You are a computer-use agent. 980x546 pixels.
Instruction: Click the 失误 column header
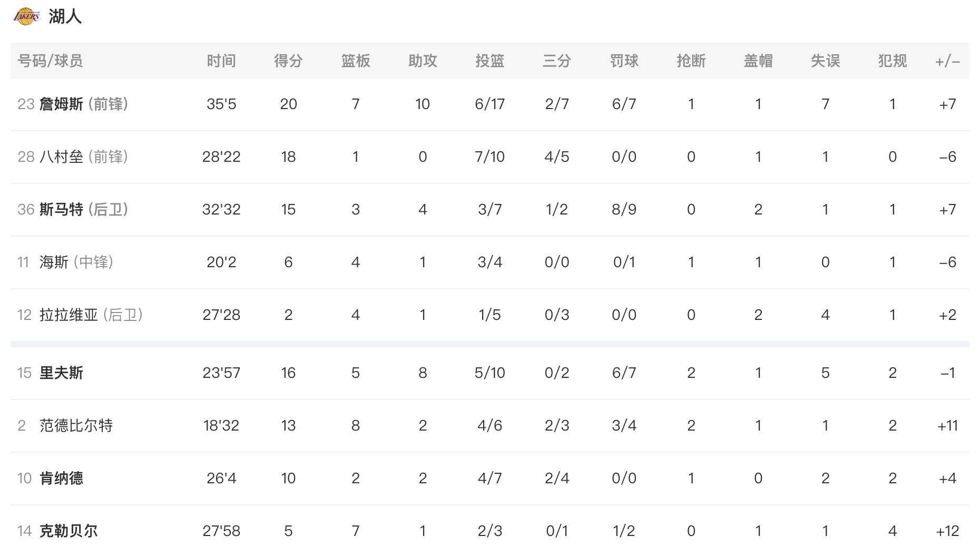[825, 61]
